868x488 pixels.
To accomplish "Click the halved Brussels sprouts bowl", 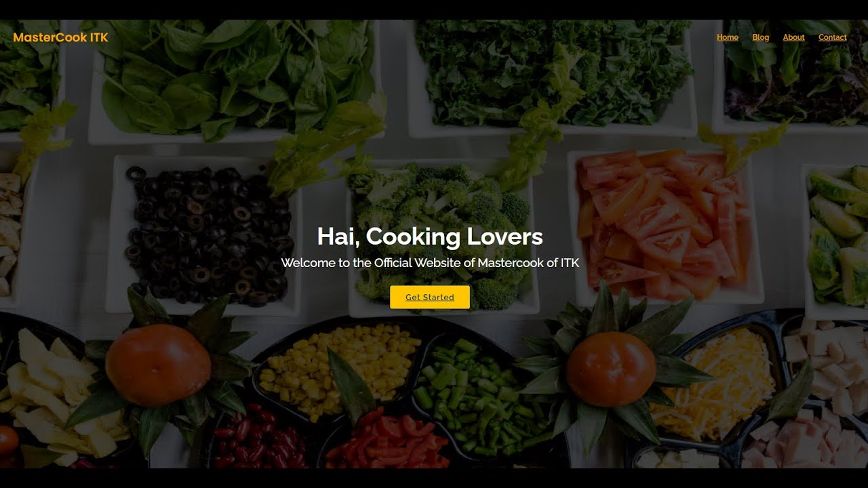I will pos(837,237).
